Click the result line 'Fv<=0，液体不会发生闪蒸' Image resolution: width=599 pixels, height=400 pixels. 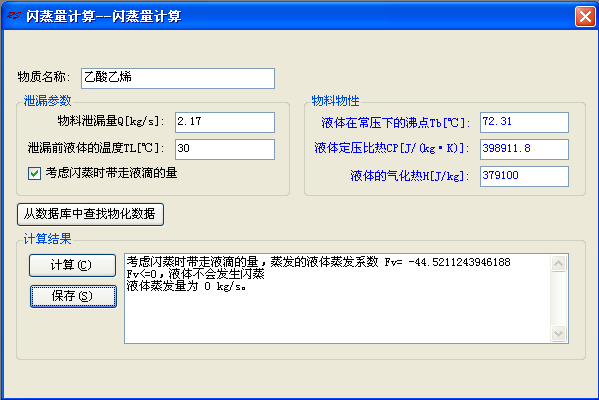[x=195, y=274]
